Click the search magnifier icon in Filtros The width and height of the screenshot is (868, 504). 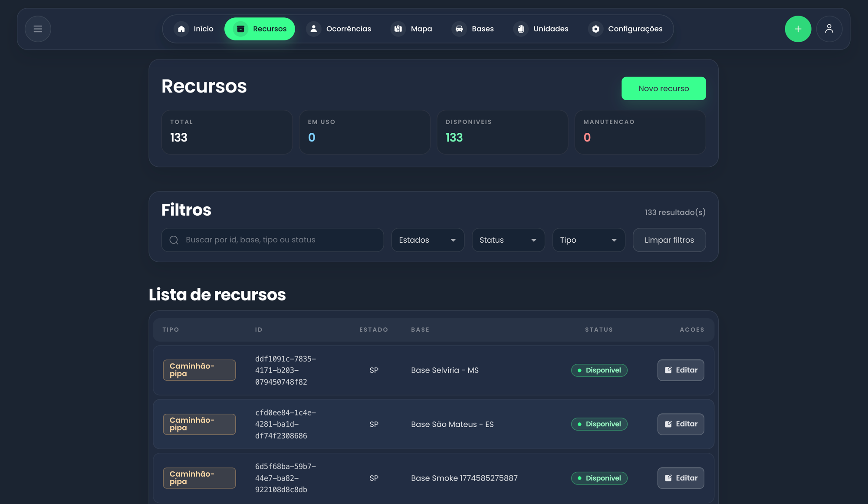pos(174,240)
